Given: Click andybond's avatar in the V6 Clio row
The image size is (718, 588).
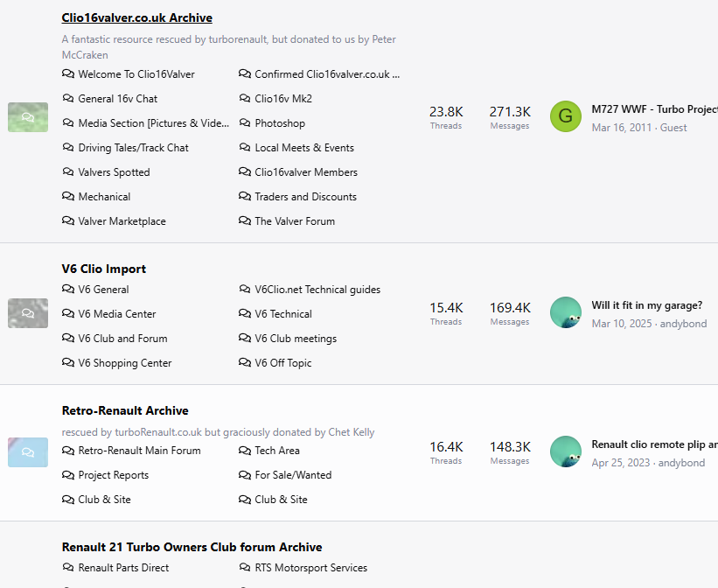Looking at the screenshot, I should 566,312.
